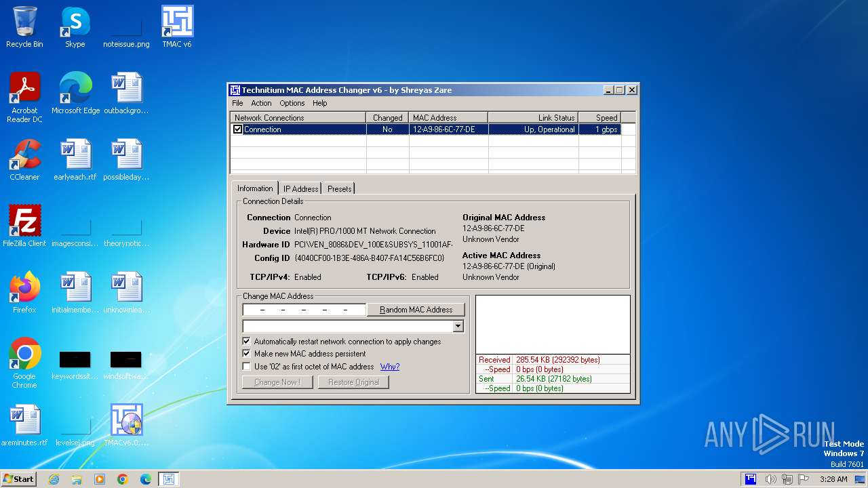Select the outbackgro... document icon

pos(126,94)
